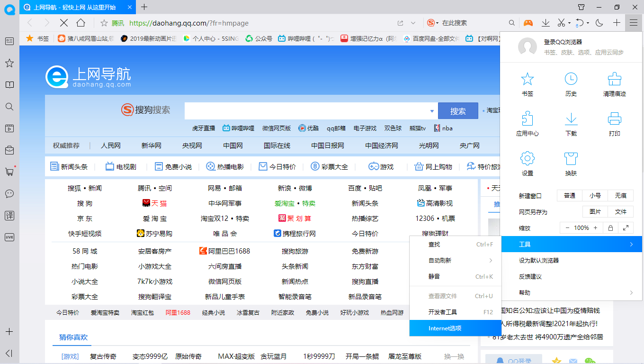Open the 下载 download icon in menu
The width and height of the screenshot is (644, 364).
(571, 118)
